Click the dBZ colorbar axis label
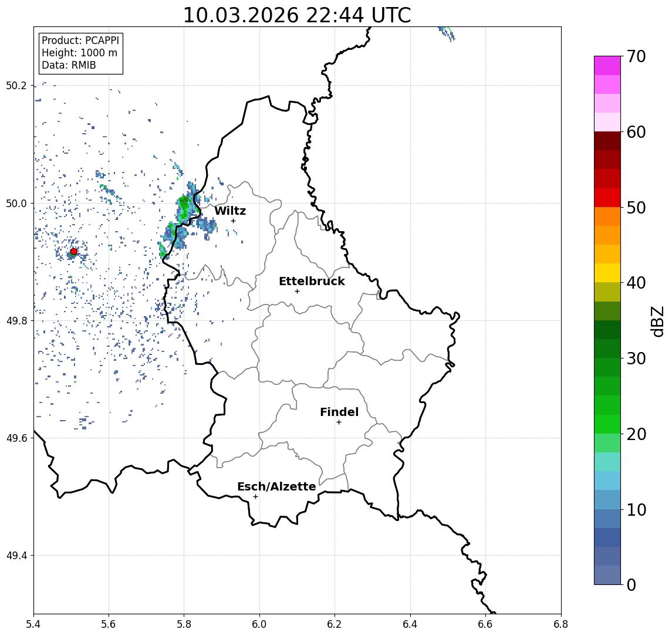This screenshot has width=672, height=636. (x=657, y=321)
